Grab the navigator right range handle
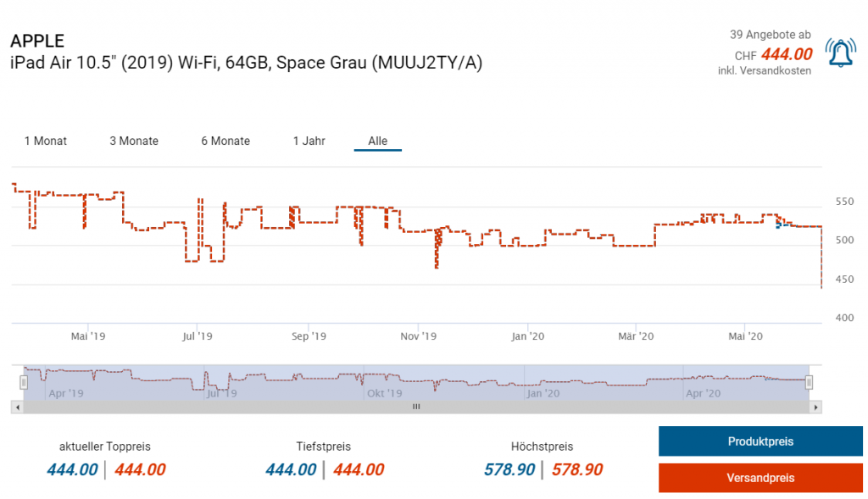 pyautogui.click(x=809, y=382)
